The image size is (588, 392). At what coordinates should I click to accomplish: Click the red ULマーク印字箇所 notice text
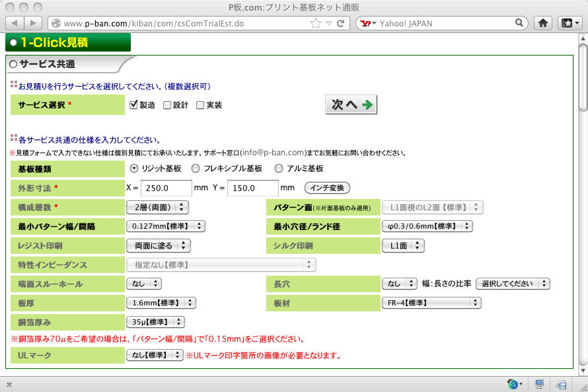(264, 355)
